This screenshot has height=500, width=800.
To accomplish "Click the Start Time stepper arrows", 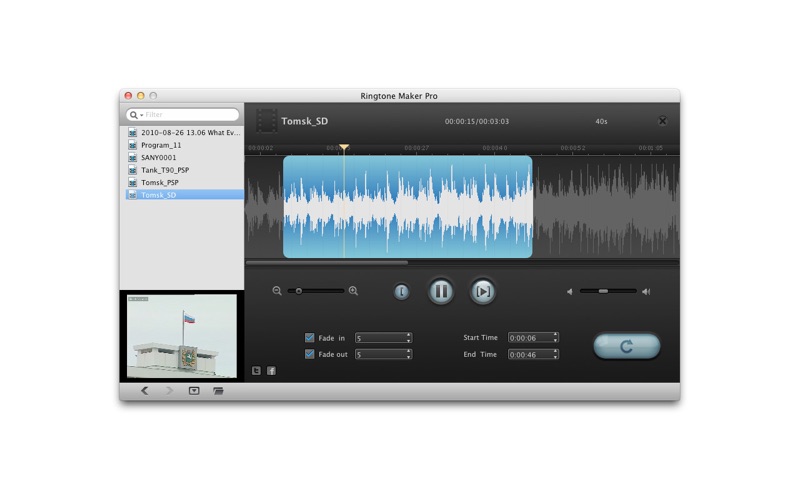I will coord(556,338).
